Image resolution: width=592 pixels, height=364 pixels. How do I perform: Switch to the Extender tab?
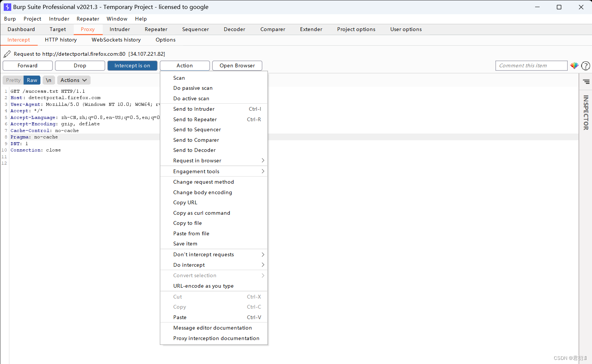[311, 29]
